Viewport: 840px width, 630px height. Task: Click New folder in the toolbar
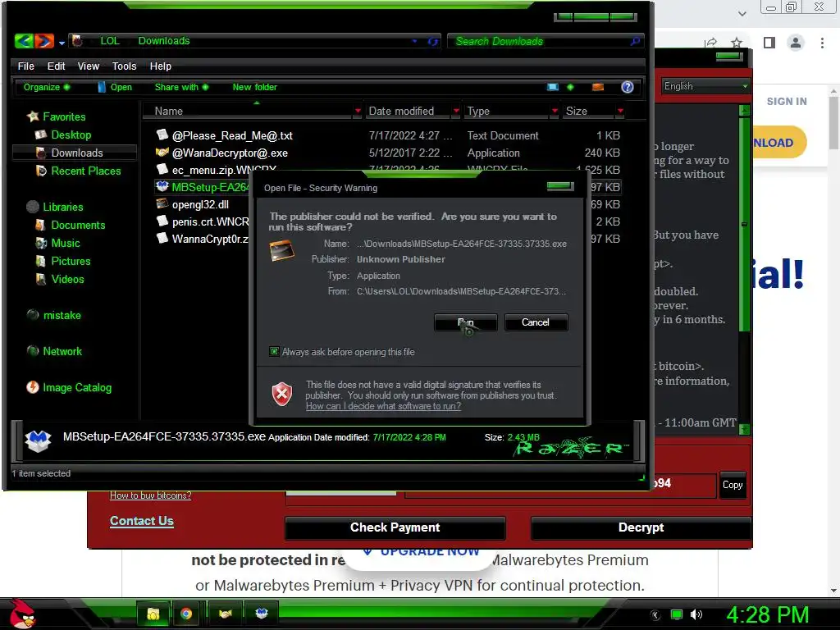[254, 87]
